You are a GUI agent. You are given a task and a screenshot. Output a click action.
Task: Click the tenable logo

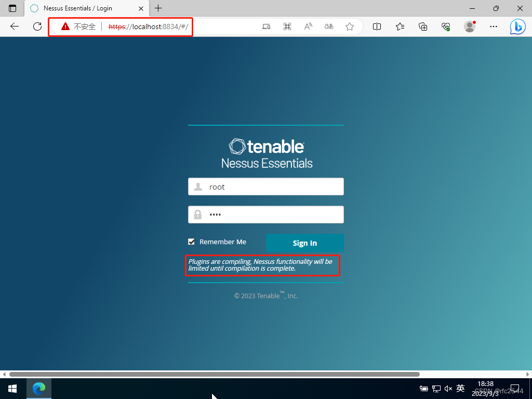[267, 147]
